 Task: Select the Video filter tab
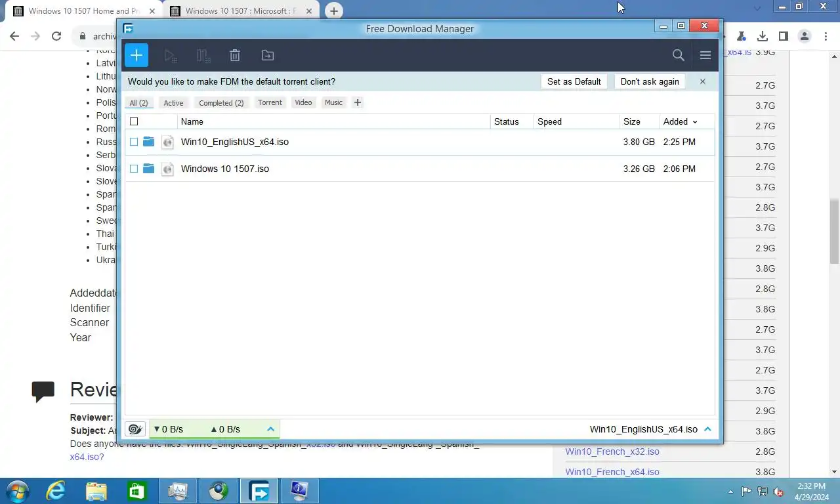point(303,102)
